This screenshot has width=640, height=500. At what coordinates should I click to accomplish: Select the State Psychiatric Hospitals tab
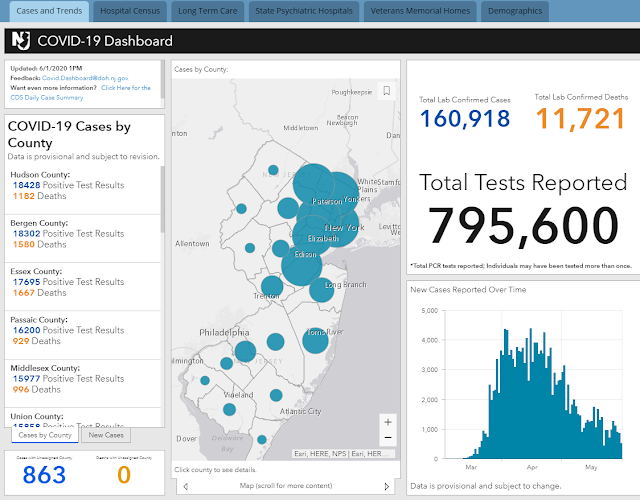coord(304,11)
